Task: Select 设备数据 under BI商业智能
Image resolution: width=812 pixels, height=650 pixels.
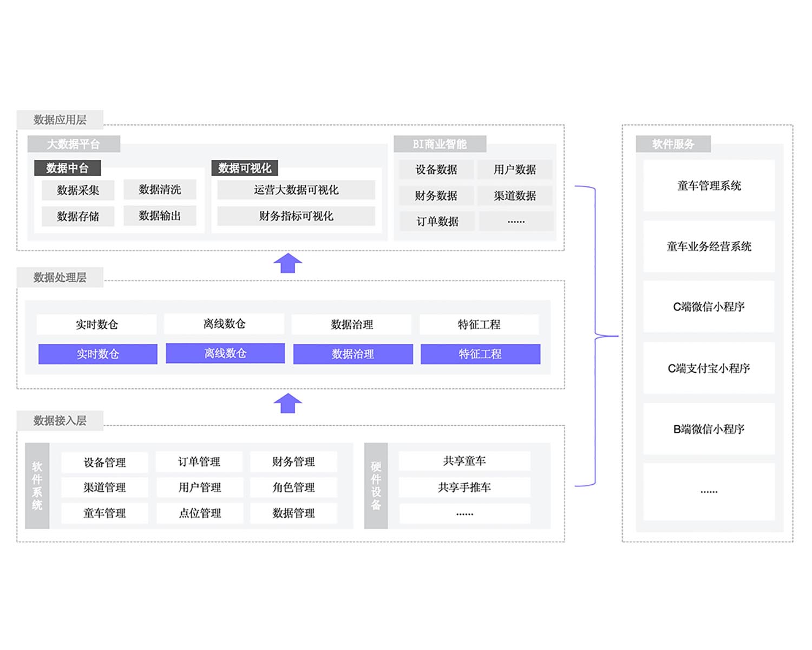Action: point(436,170)
